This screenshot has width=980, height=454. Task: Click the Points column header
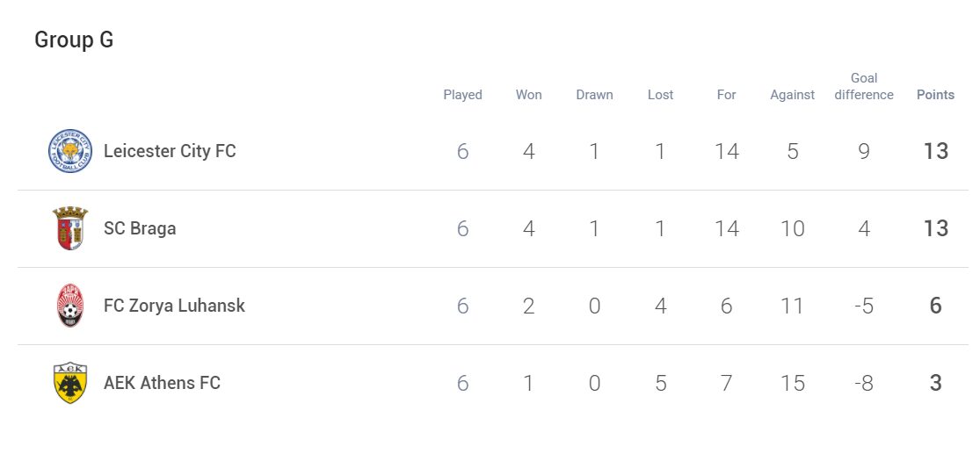[936, 95]
